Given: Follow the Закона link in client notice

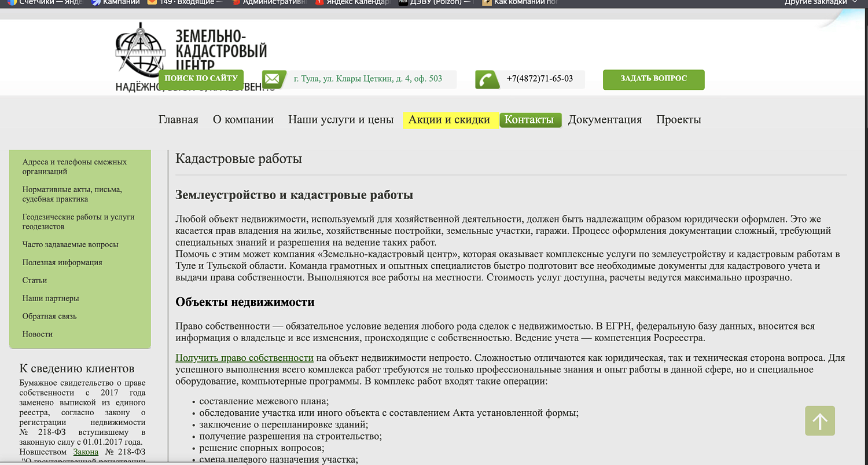Looking at the screenshot, I should pyautogui.click(x=86, y=452).
